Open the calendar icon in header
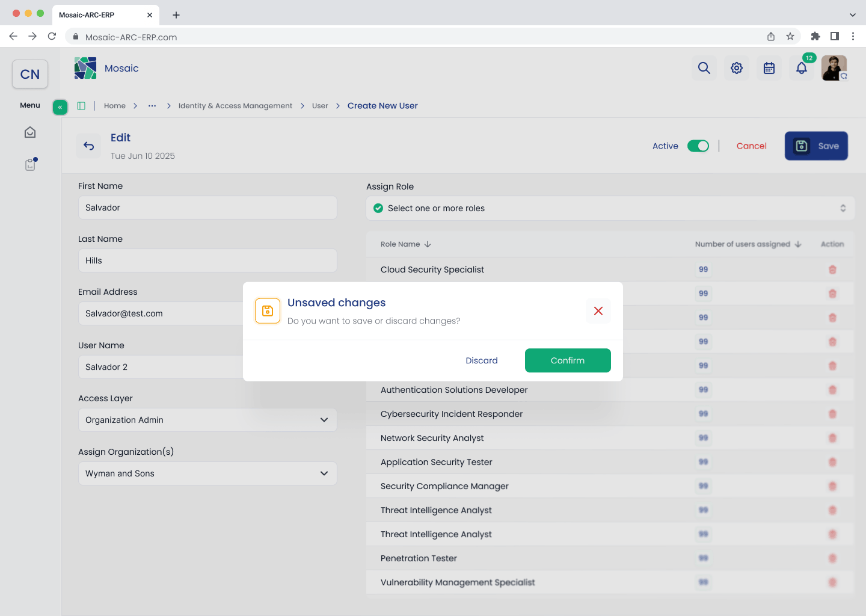The image size is (866, 616). pyautogui.click(x=769, y=68)
